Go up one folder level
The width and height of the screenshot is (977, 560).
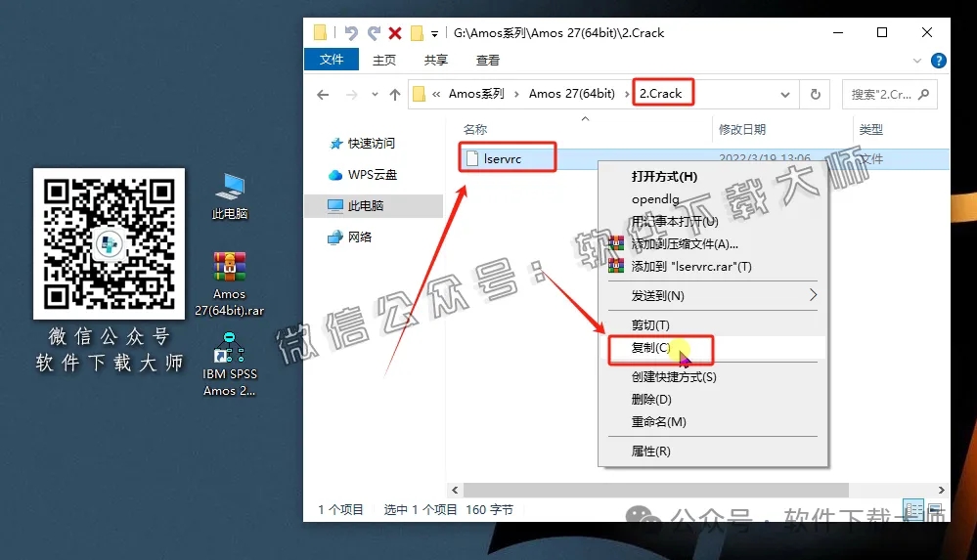point(395,95)
